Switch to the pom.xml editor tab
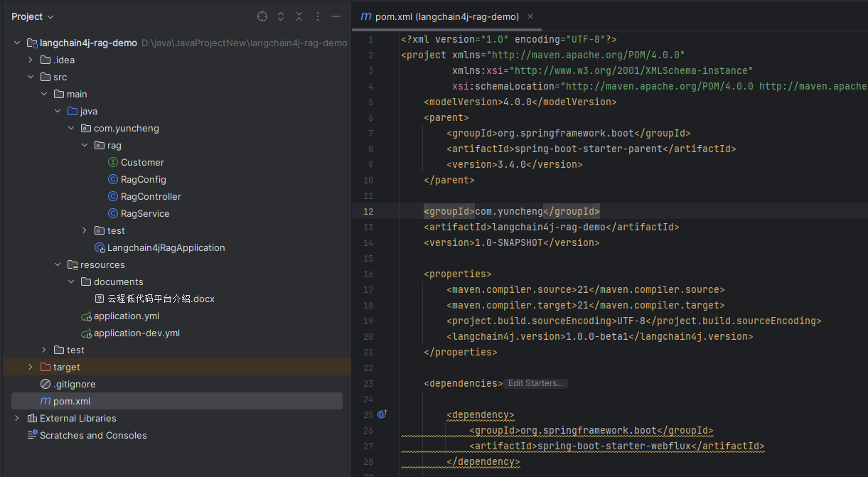The height and width of the screenshot is (477, 868). pyautogui.click(x=447, y=16)
